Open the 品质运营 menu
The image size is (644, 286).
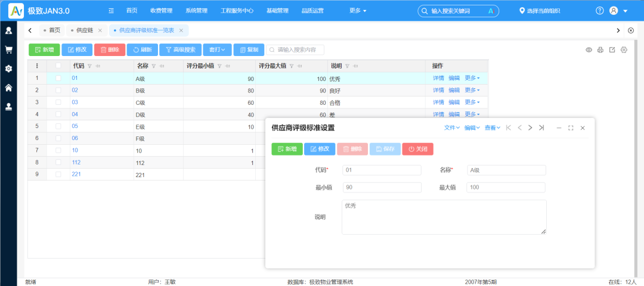point(312,11)
